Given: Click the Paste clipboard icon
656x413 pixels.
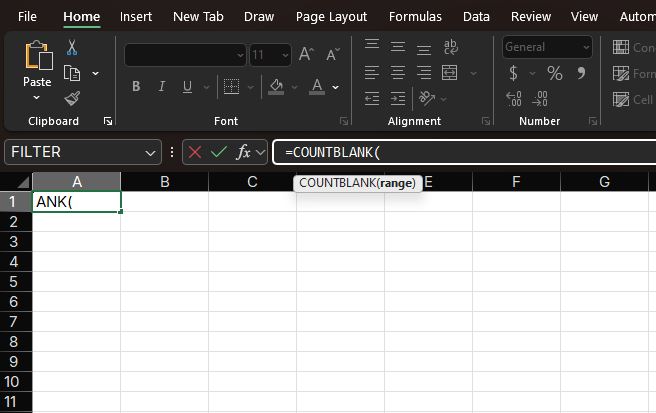Looking at the screenshot, I should click(38, 55).
